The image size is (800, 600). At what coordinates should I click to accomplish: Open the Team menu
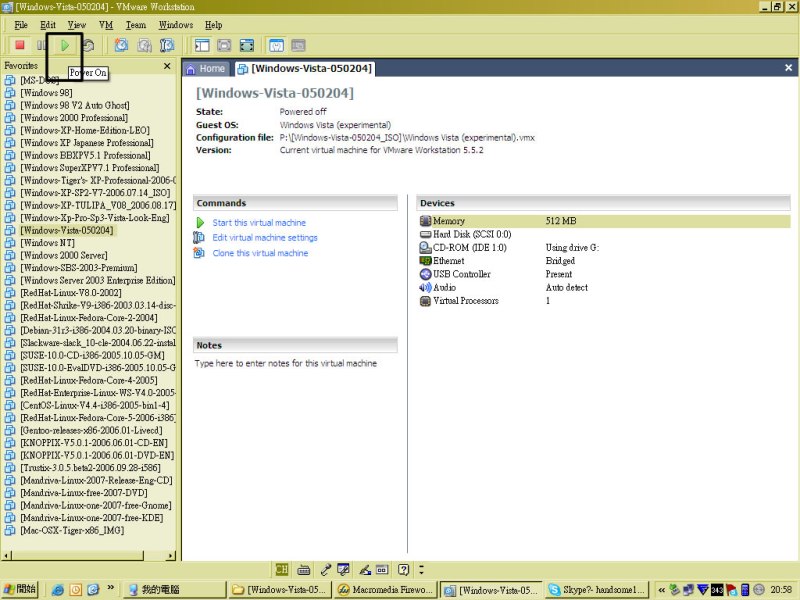(x=136, y=24)
